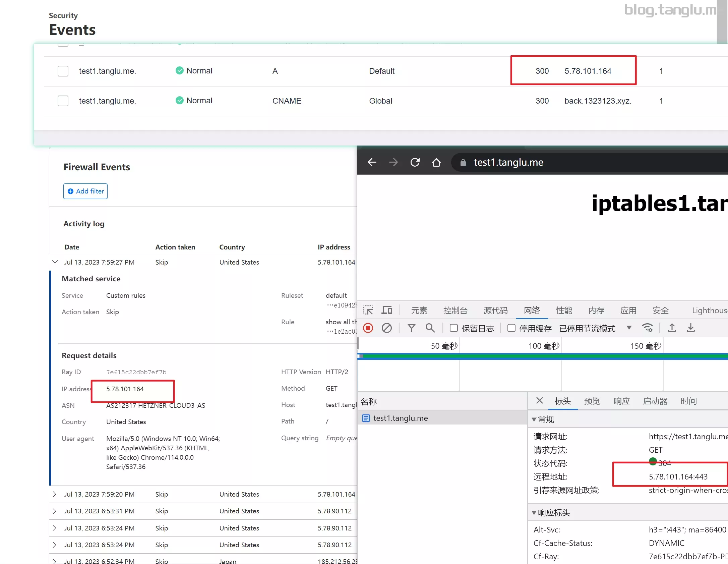Viewport: 728px width, 564px height.
Task: Click the export HAR download icon
Action: click(690, 328)
